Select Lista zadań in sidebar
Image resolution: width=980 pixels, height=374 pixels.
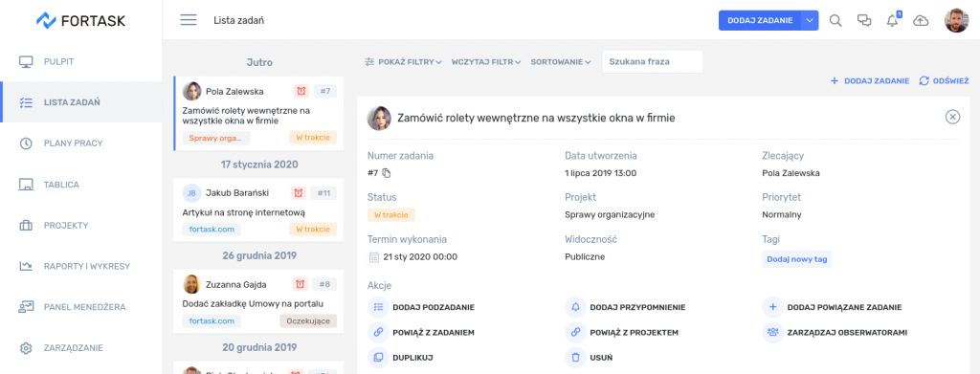click(x=81, y=101)
